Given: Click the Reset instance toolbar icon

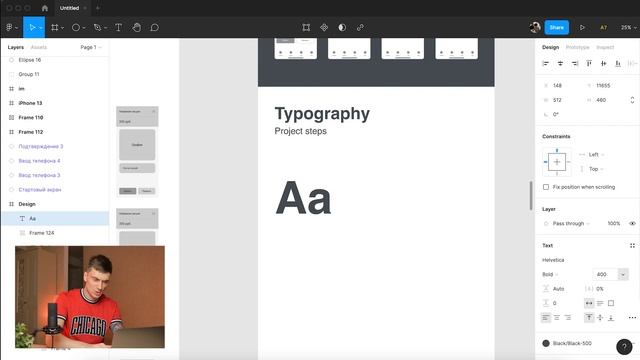Looking at the screenshot, I should tap(306, 27).
